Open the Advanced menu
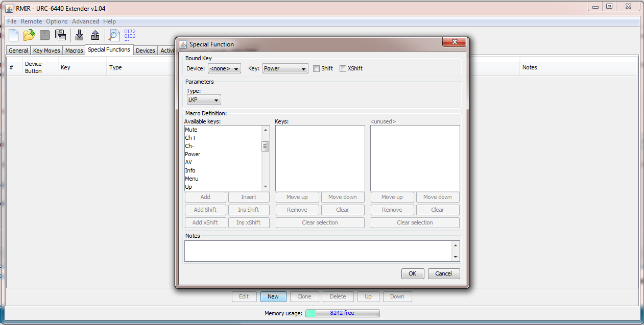The image size is (644, 325). click(x=85, y=21)
